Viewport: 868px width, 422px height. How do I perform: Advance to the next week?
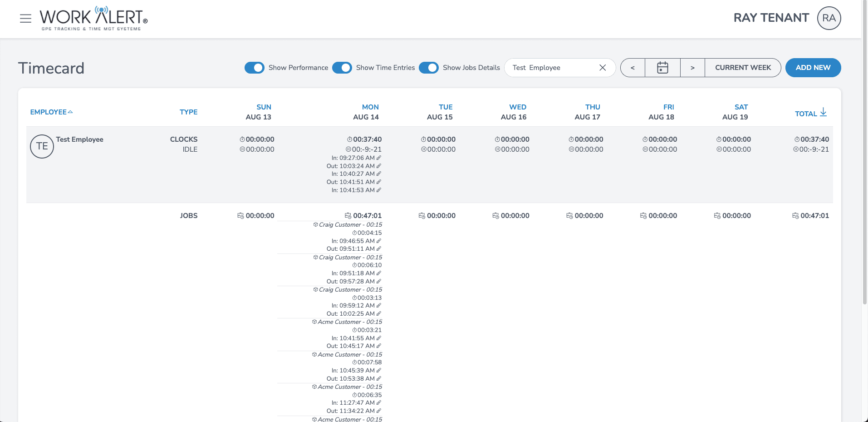pyautogui.click(x=692, y=68)
